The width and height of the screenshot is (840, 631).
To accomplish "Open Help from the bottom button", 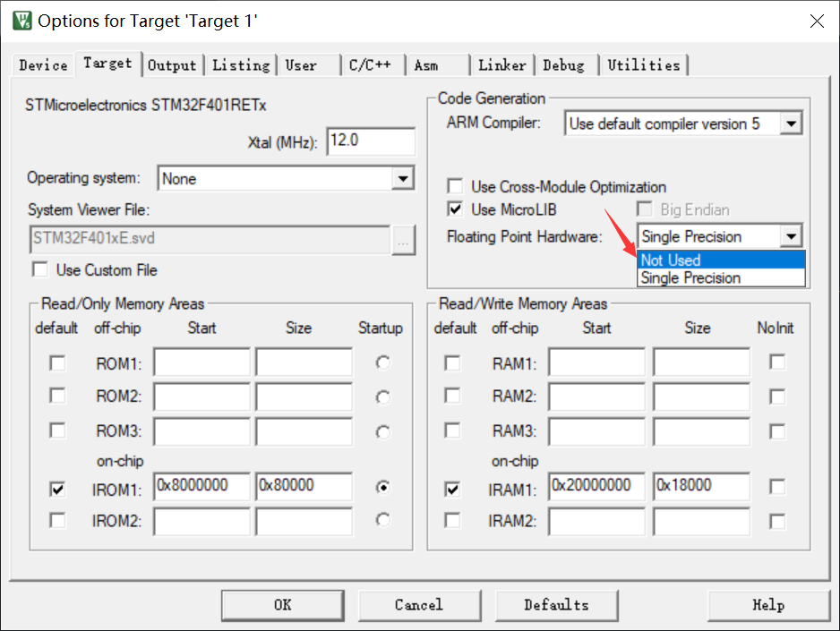I will point(768,604).
